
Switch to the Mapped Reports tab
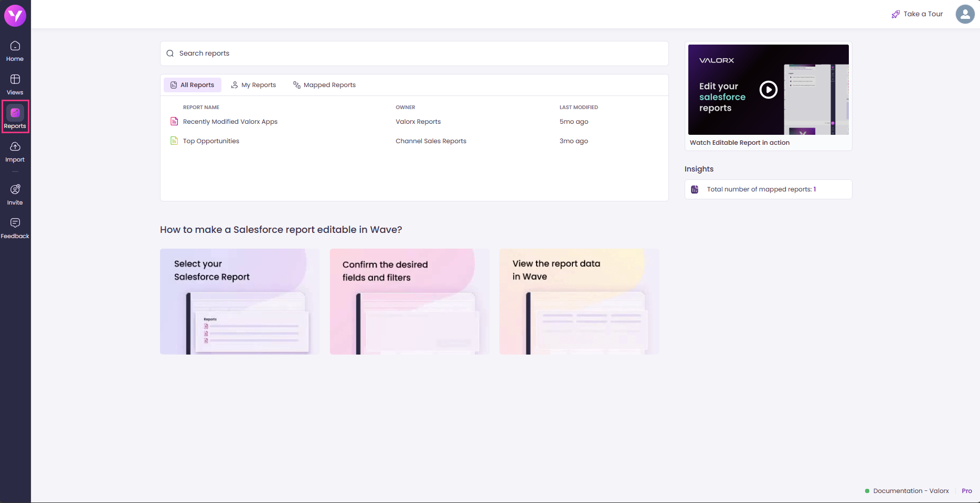click(x=324, y=85)
